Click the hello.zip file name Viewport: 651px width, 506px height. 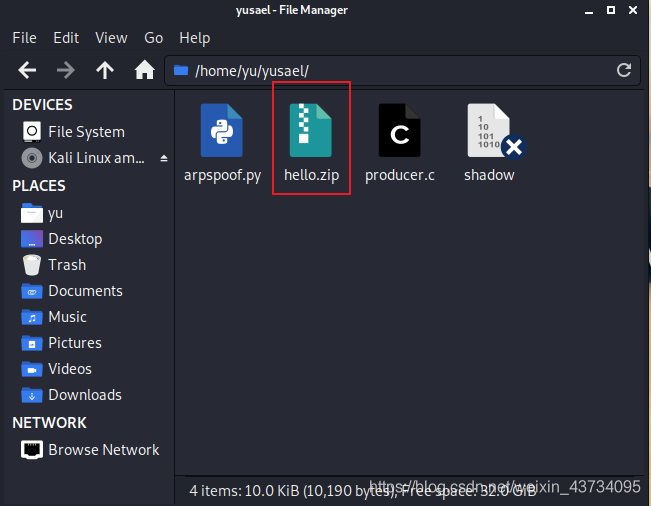click(311, 175)
